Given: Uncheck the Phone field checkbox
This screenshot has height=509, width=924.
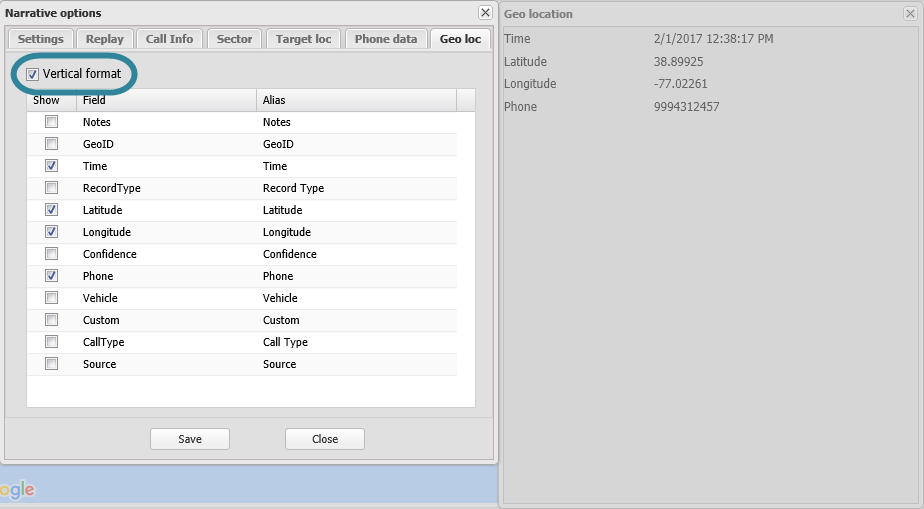Looking at the screenshot, I should pyautogui.click(x=51, y=276).
